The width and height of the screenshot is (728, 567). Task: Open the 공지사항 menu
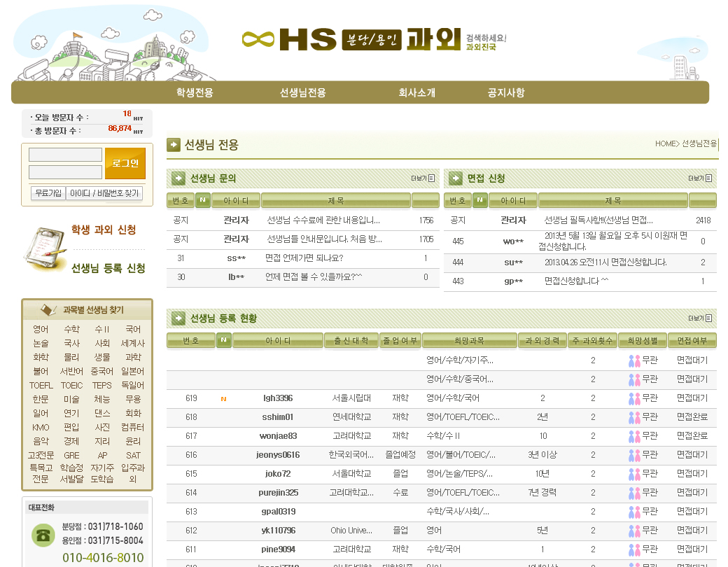(x=506, y=92)
